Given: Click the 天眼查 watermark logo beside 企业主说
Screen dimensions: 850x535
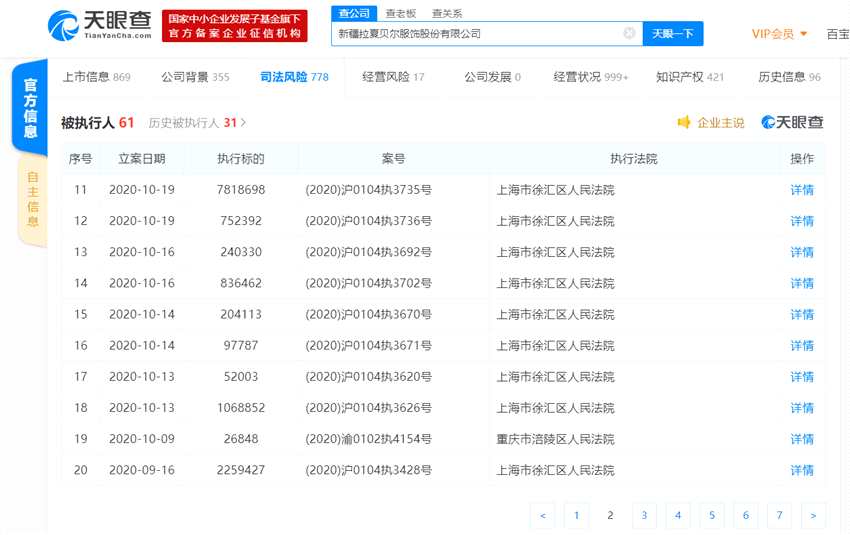Looking at the screenshot, I should coord(793,123).
